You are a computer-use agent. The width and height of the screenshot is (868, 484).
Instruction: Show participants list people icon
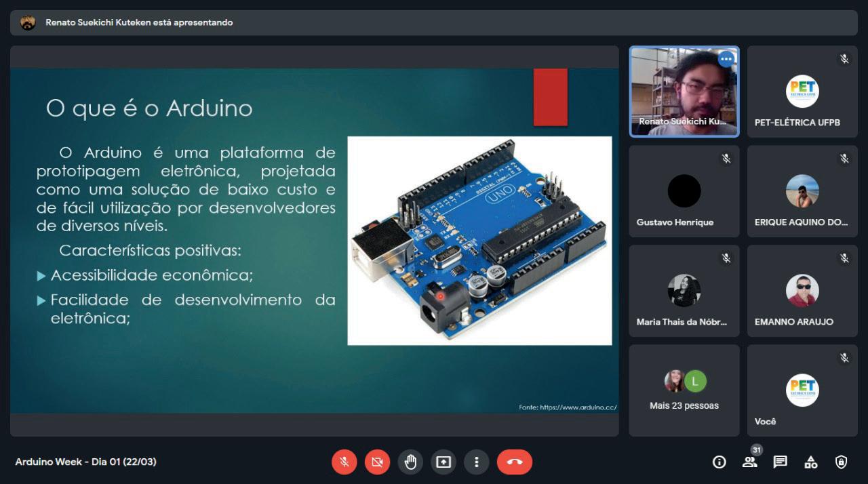pyautogui.click(x=749, y=462)
